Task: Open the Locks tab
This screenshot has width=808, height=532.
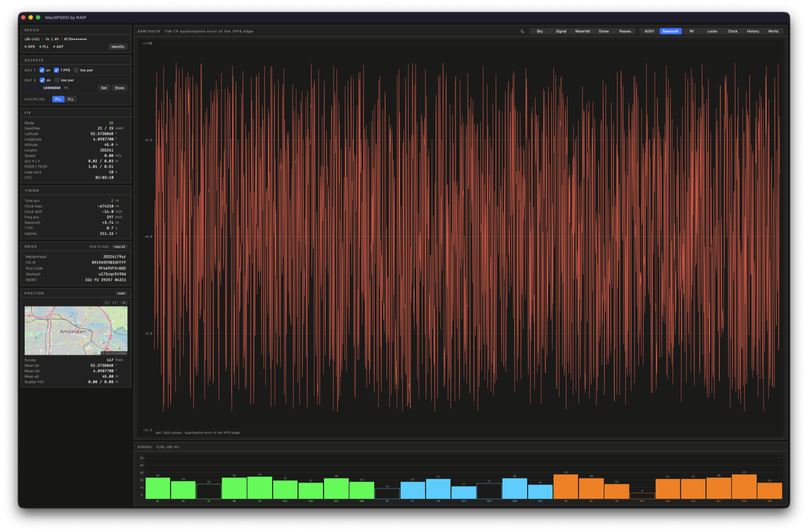Action: pyautogui.click(x=712, y=31)
